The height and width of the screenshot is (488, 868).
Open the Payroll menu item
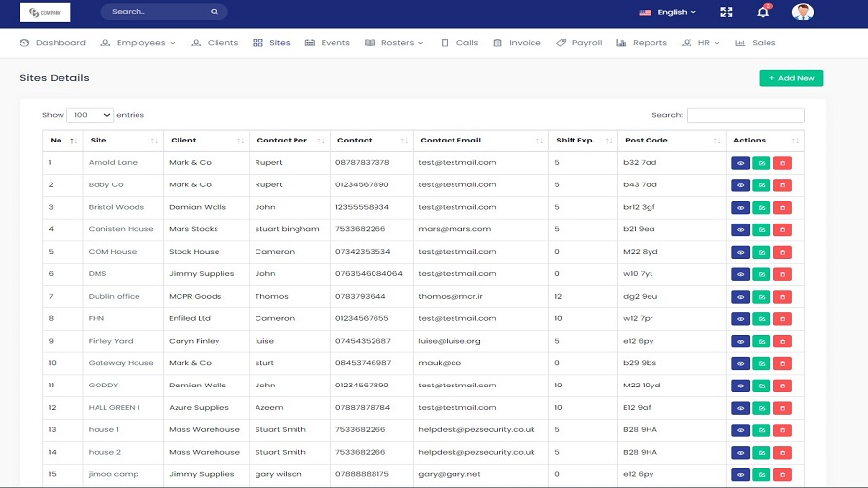tap(579, 43)
